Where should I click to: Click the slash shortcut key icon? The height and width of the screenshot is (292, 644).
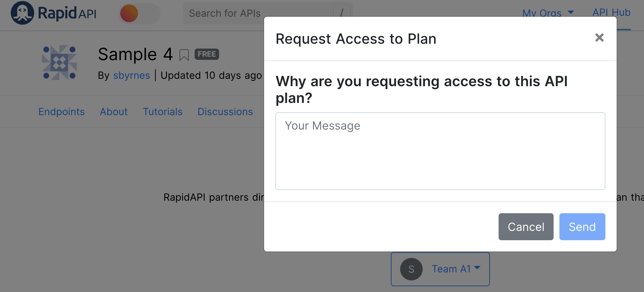342,12
